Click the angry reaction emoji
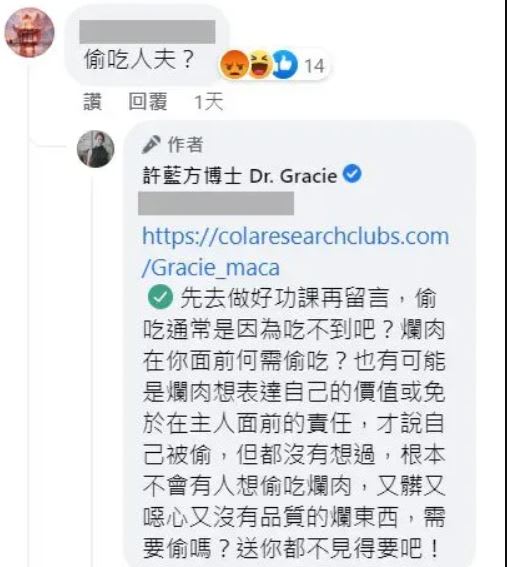Screen dimensions: 507x567 coord(234,65)
